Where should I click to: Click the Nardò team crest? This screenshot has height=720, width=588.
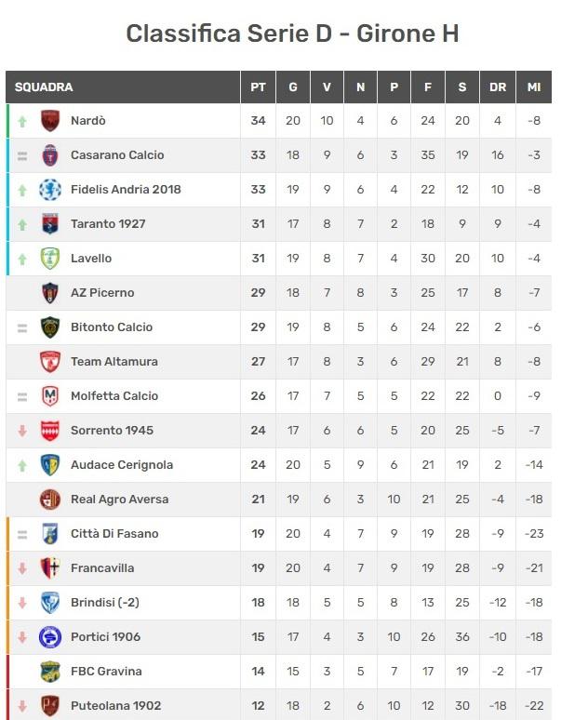pos(50,121)
